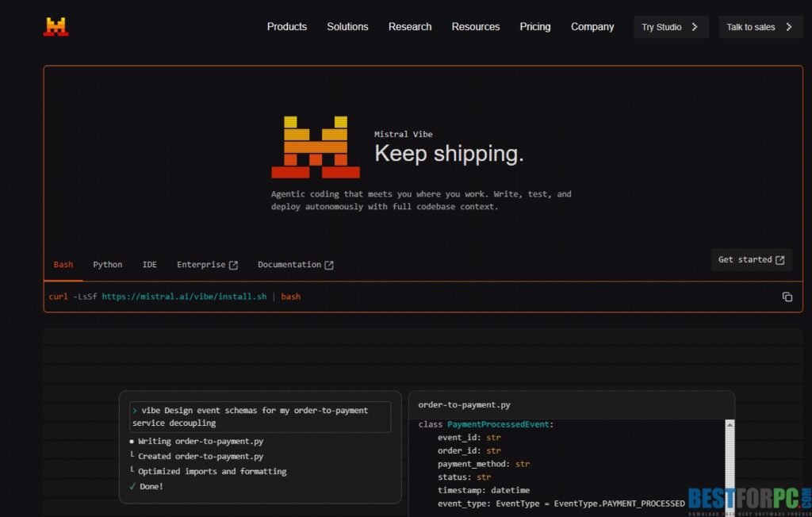Open the Enterprise external link
Screen dimensions: 812x517
click(207, 265)
